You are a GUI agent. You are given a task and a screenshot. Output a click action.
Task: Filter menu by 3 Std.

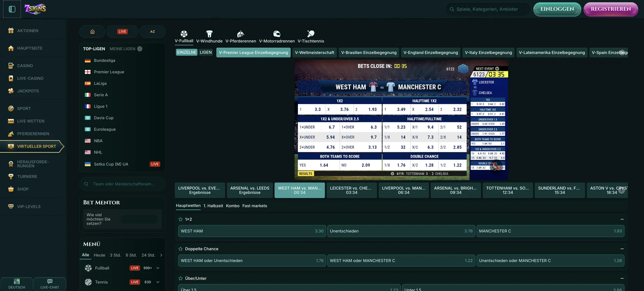pos(115,255)
